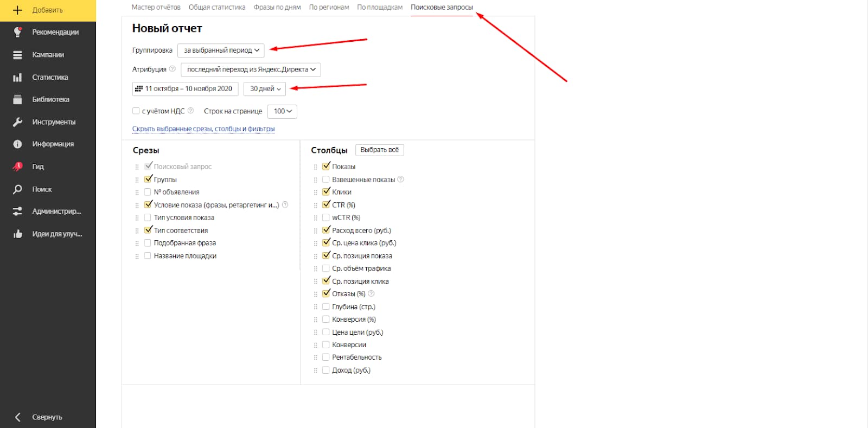
Task: Open the 30 дней period dropdown
Action: tap(265, 88)
